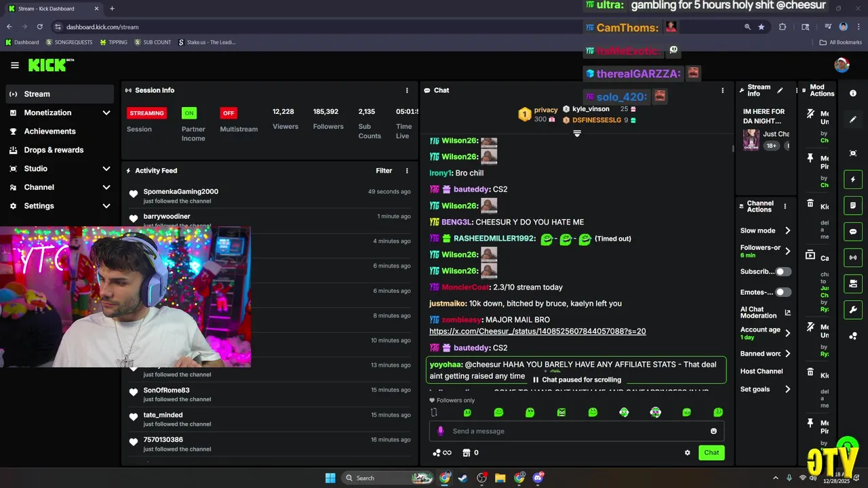
Task: Click the Send a message input field
Action: (576, 431)
